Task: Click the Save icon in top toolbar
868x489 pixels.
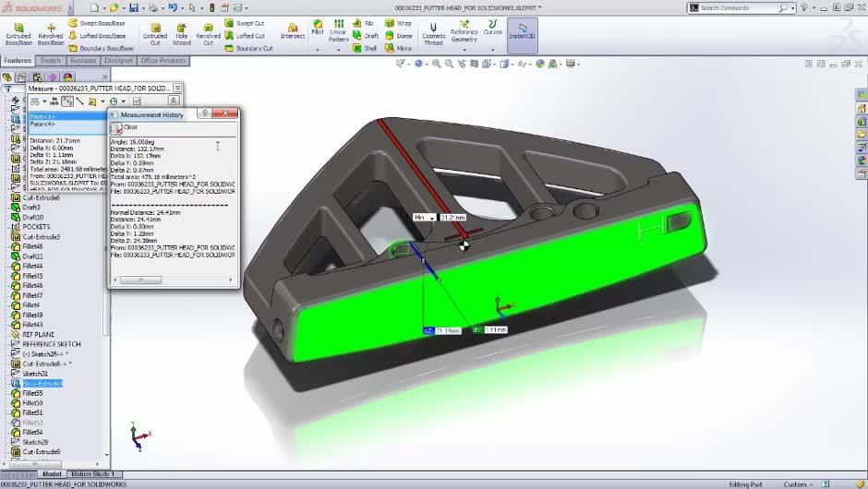Action: (133, 7)
